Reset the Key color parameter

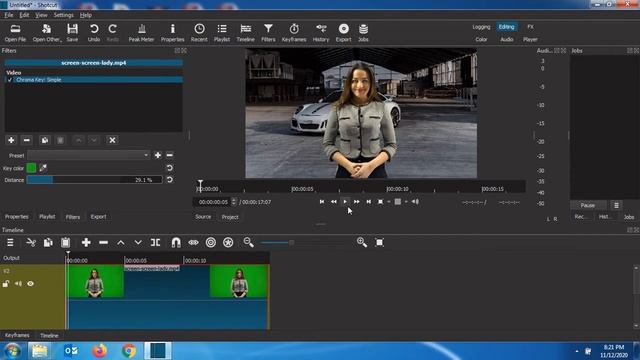tap(170, 168)
